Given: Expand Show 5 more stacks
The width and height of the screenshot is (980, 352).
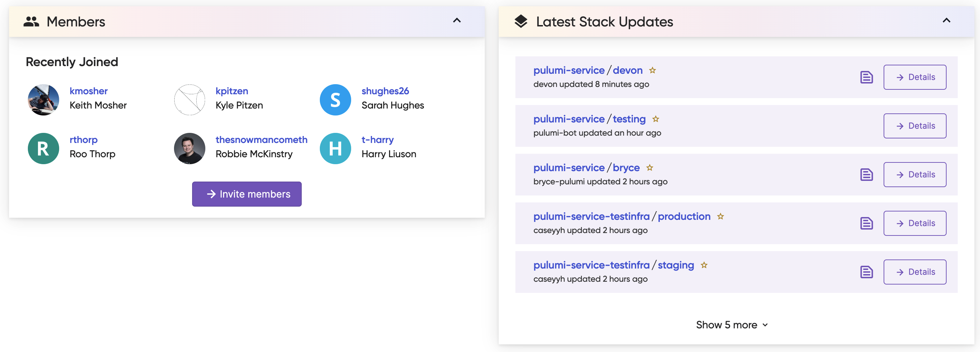Looking at the screenshot, I should click(732, 325).
